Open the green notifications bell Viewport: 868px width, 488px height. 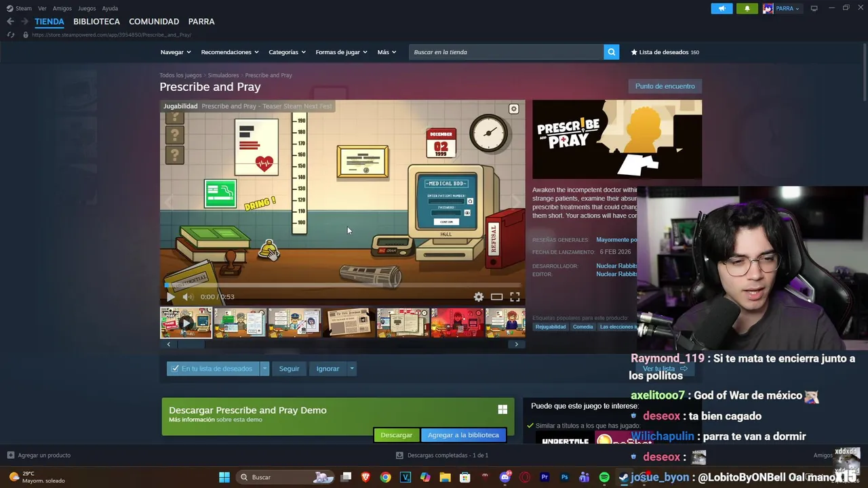747,8
